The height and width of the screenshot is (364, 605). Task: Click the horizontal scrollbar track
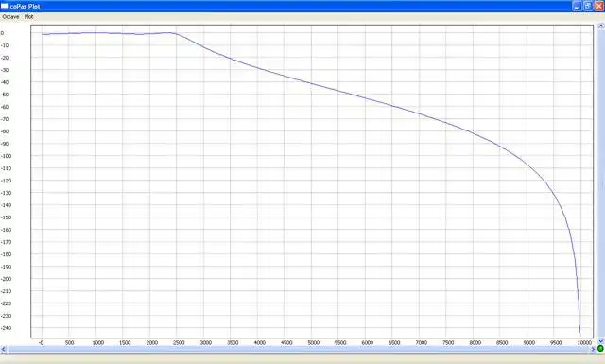pos(298,349)
